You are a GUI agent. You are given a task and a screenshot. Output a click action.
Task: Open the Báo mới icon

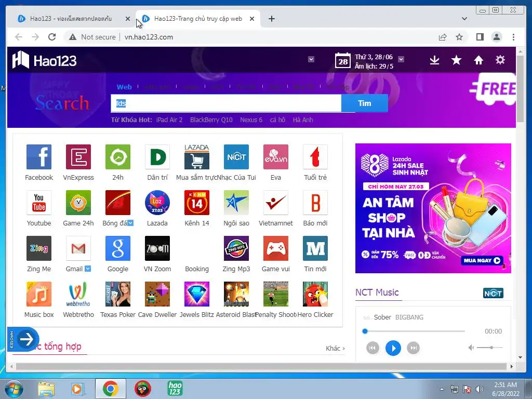(315, 203)
